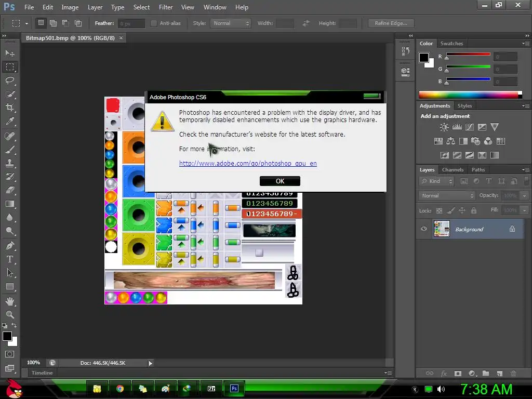Select the Gradient tool
The height and width of the screenshot is (399, 532).
[10, 204]
